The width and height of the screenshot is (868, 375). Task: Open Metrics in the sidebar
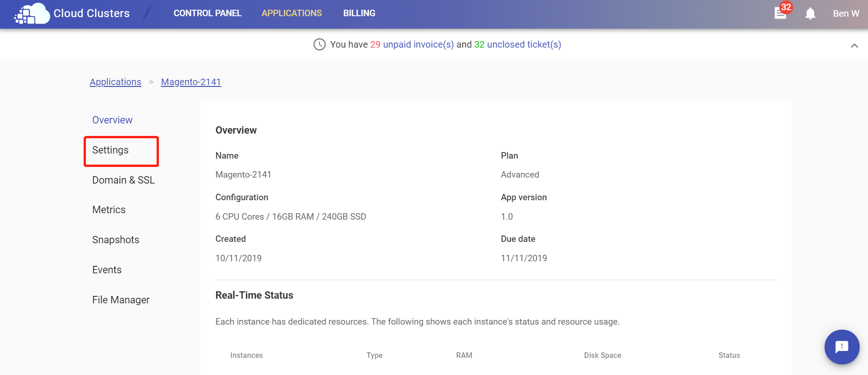point(109,209)
